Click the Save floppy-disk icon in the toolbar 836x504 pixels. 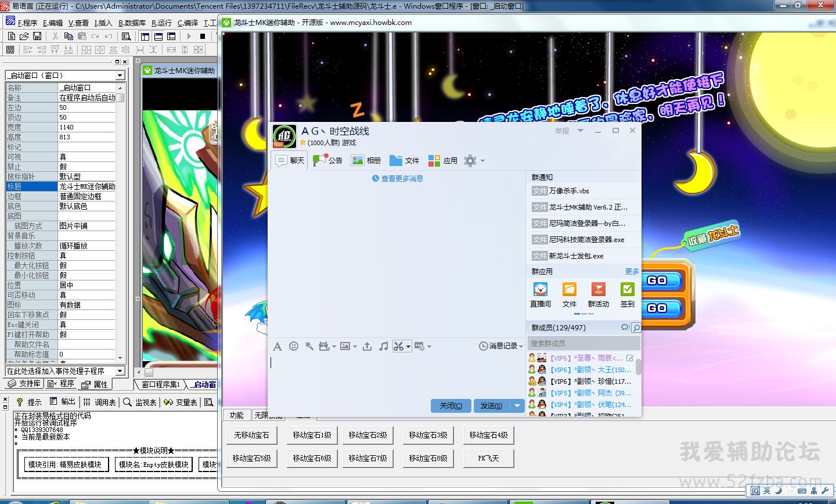point(37,36)
